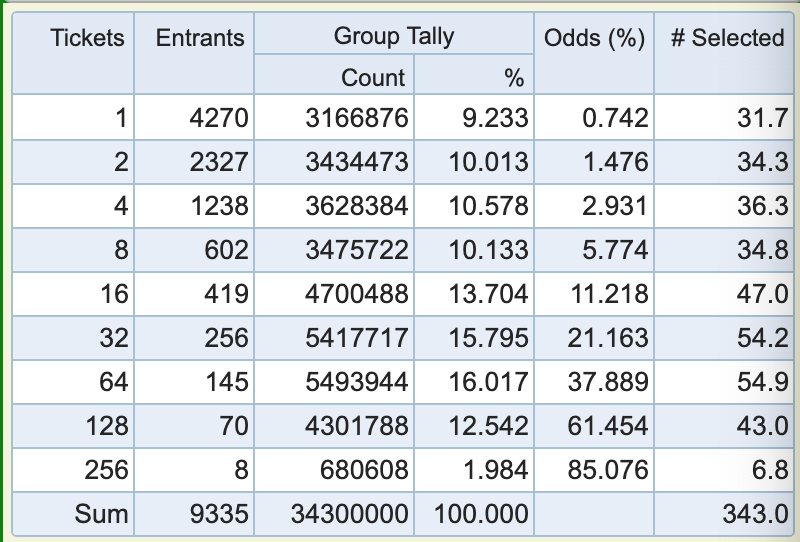Select selected value 34.3

(x=763, y=162)
